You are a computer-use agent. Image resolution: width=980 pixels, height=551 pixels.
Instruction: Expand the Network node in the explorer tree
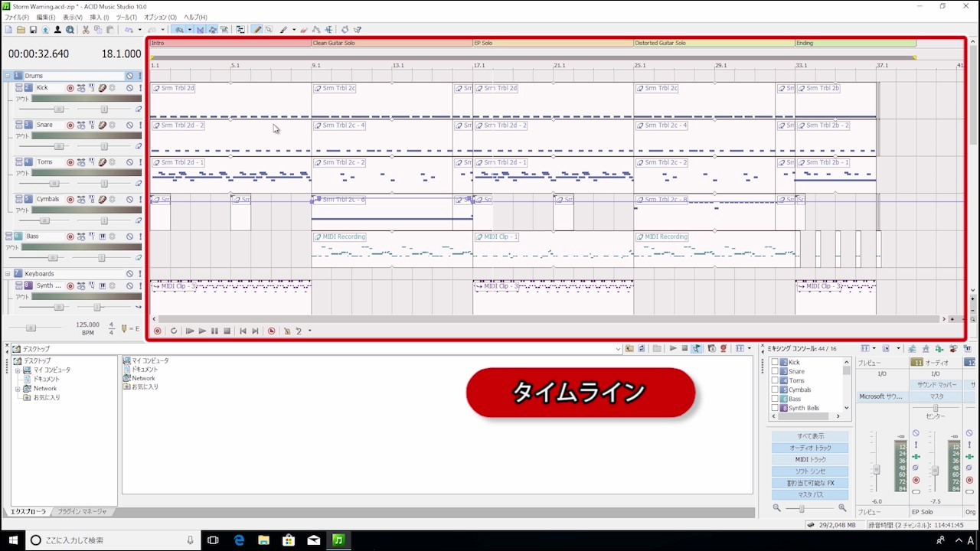click(x=18, y=388)
